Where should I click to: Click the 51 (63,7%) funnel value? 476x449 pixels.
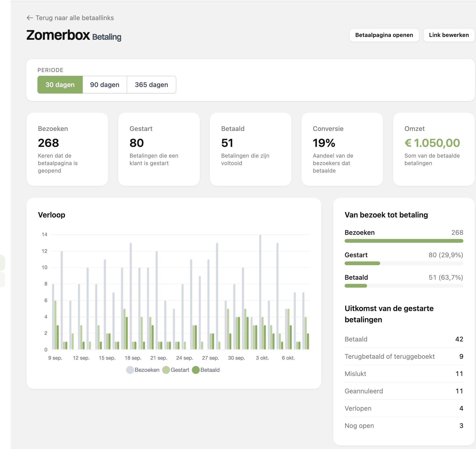point(446,277)
